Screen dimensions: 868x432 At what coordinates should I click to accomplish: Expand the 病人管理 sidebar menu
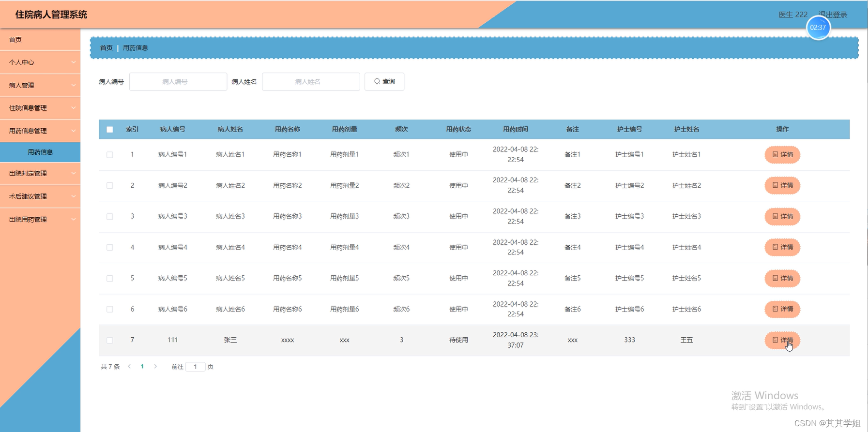click(40, 85)
